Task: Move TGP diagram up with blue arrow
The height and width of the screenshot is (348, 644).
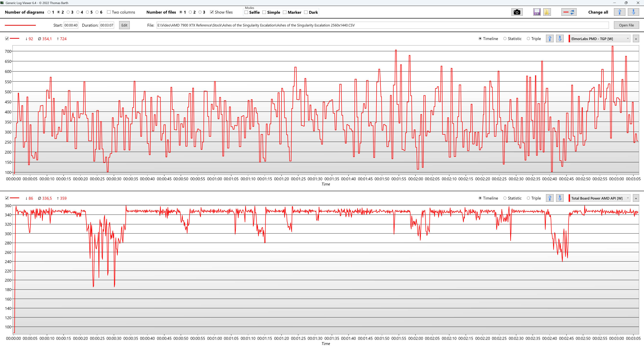Action: pyautogui.click(x=550, y=39)
